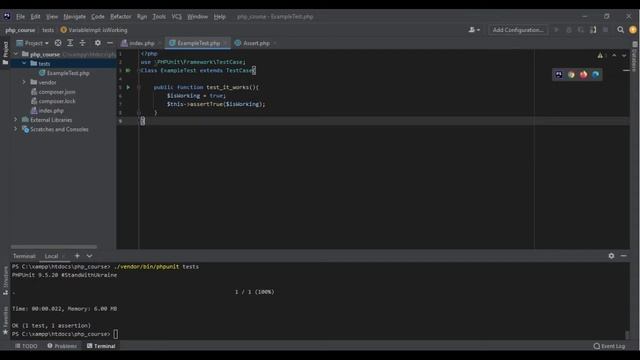Click listen for debug connections icon
The image size is (640, 360).
[x=593, y=30]
